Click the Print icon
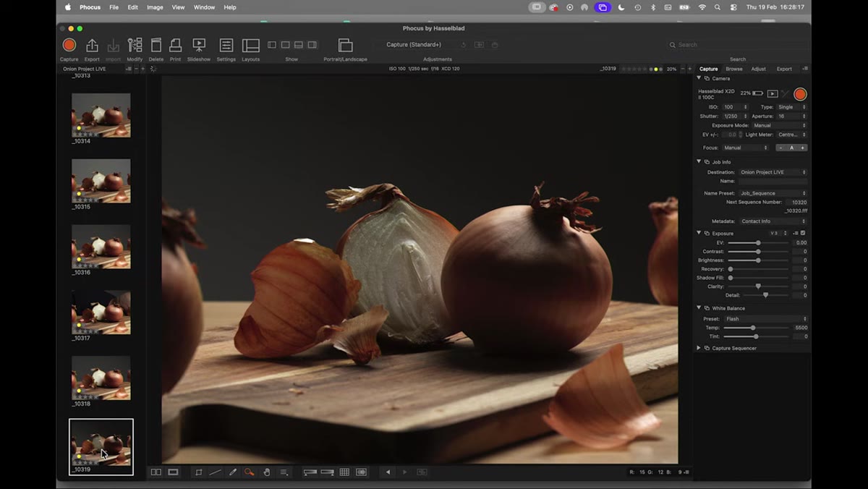Screen dimensions: 868x489 [175, 46]
